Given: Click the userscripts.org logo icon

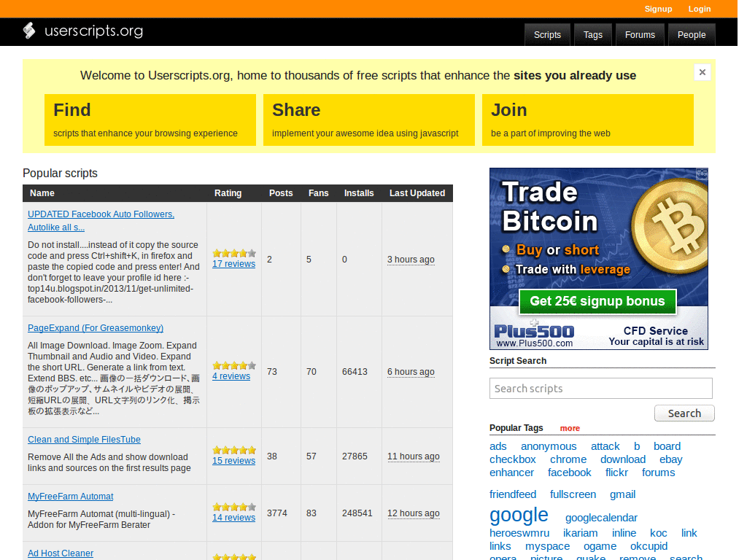Looking at the screenshot, I should [29, 31].
